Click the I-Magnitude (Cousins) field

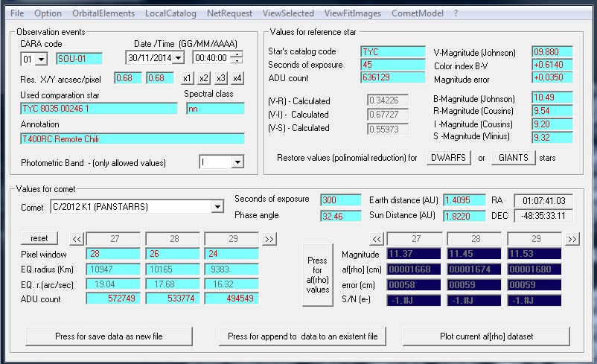[552, 124]
